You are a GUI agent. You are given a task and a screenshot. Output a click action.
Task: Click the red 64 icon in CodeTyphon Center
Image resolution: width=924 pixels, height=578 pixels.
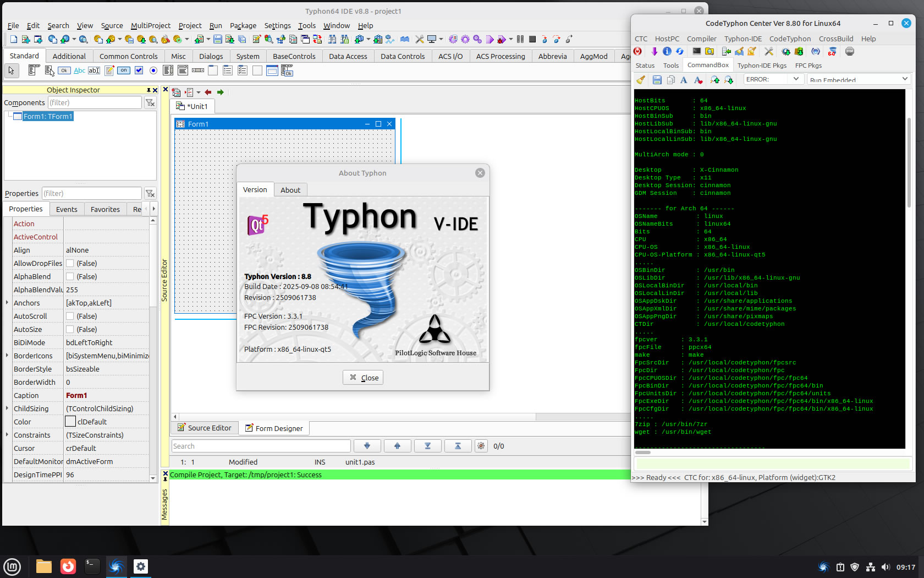(x=832, y=51)
